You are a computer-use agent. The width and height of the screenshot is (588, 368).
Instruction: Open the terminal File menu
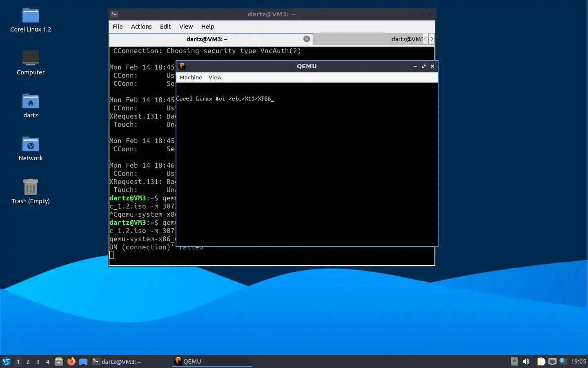click(118, 27)
